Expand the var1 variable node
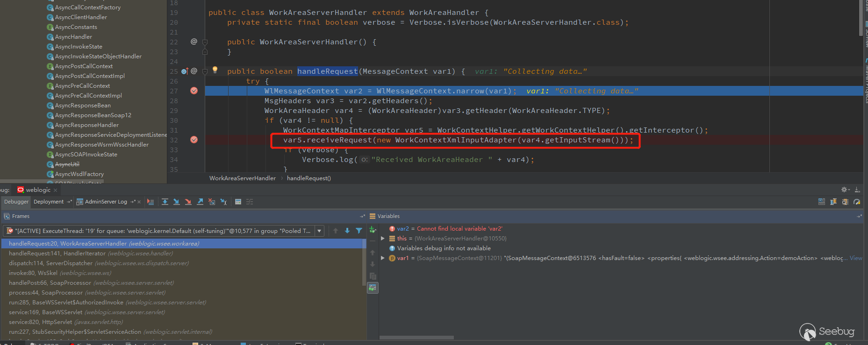This screenshot has width=868, height=345. (383, 258)
